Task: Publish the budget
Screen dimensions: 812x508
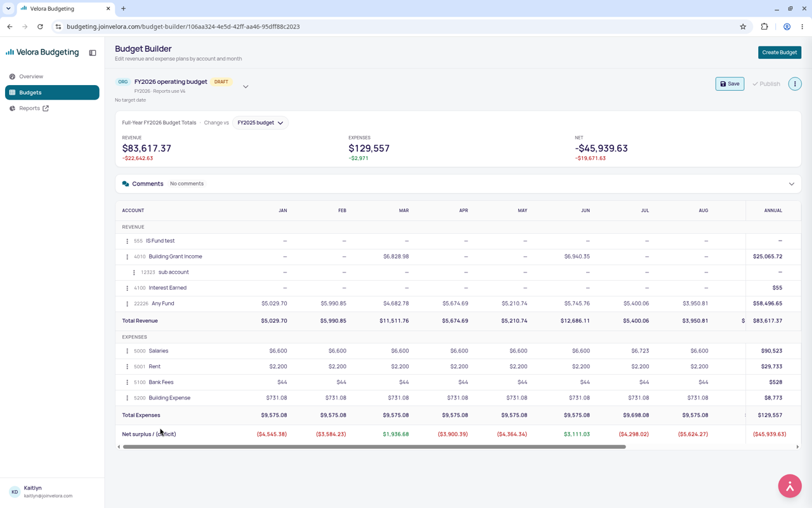Action: click(766, 84)
